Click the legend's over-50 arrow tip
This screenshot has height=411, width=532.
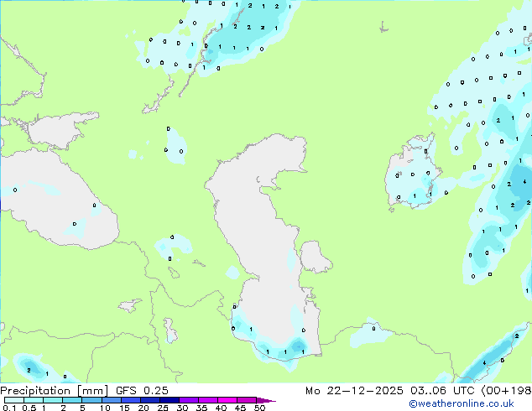[x=266, y=400]
